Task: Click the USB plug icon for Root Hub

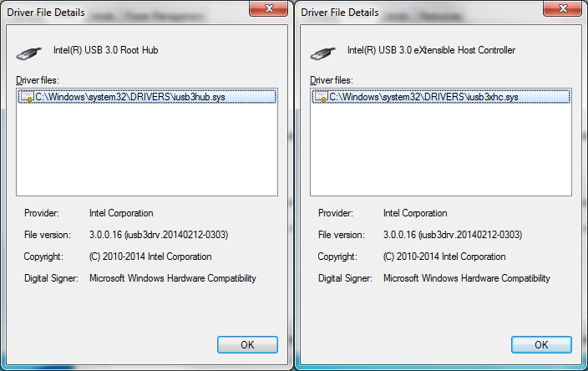Action: [29, 53]
